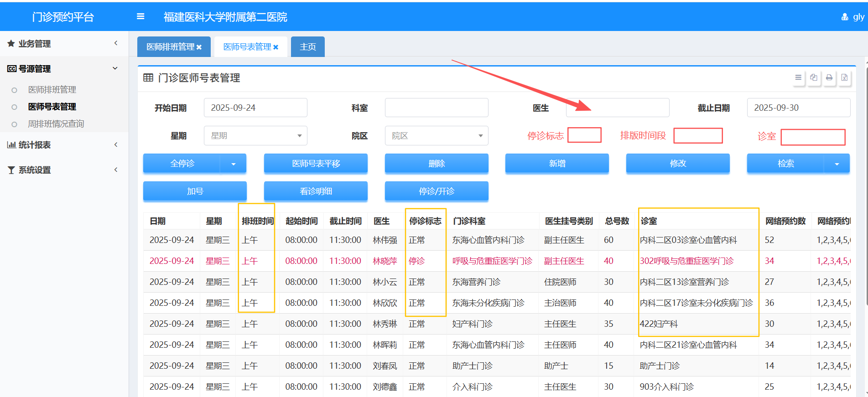Viewport: 868px width, 397px height.
Task: Click the 加号 button
Action: (195, 191)
